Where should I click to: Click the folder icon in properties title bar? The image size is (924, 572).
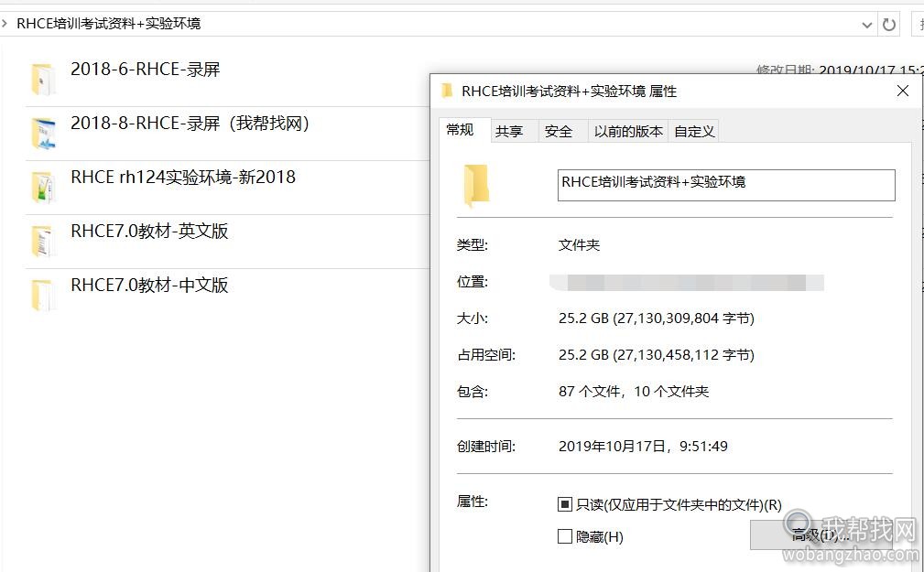point(447,91)
